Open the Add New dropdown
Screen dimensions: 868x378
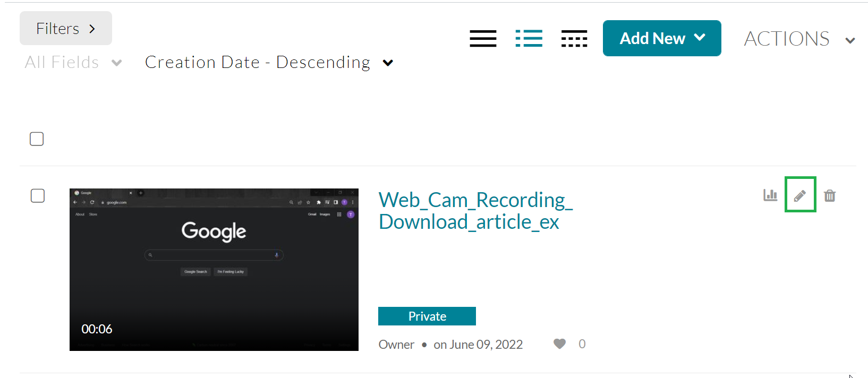point(662,38)
